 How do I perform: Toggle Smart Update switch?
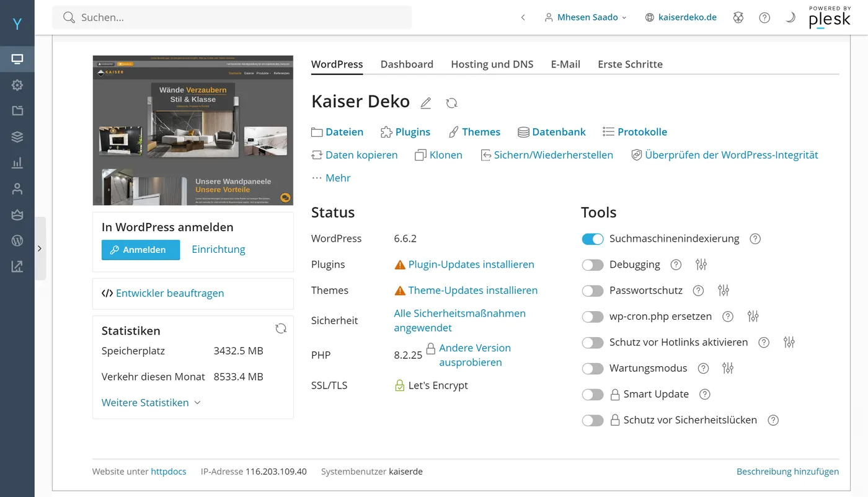pos(593,394)
